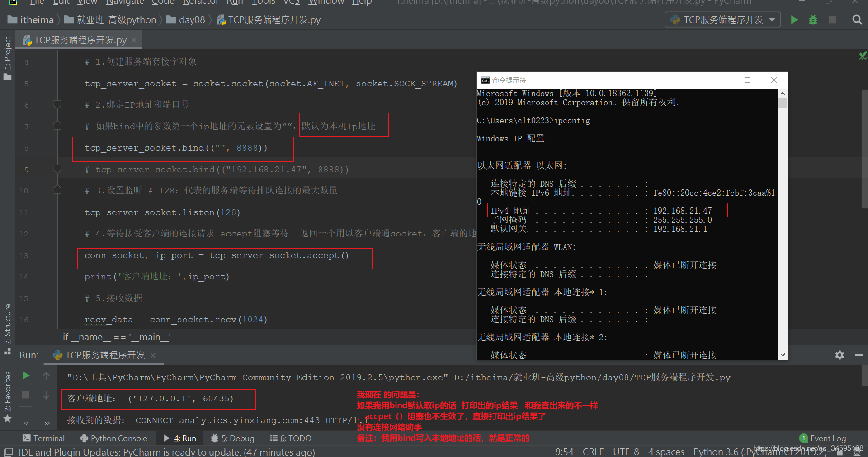Viewport: 868px width, 457px height.
Task: Click Python 3.6 interpreter selector
Action: tap(760, 452)
